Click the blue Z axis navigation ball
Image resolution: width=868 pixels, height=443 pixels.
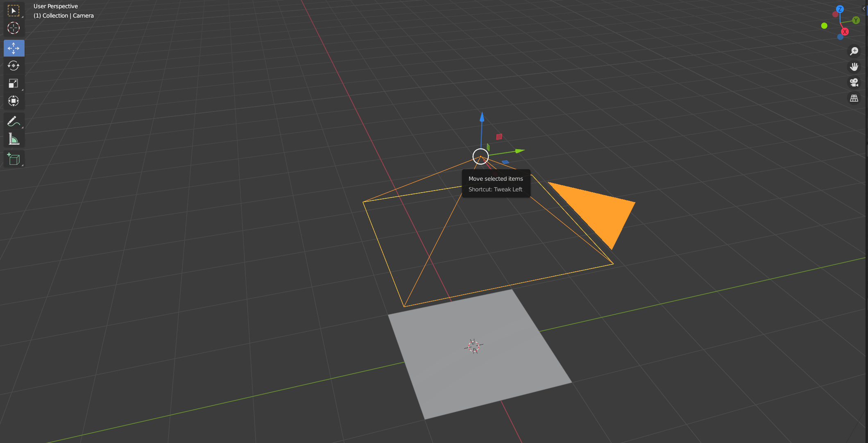[x=840, y=9]
